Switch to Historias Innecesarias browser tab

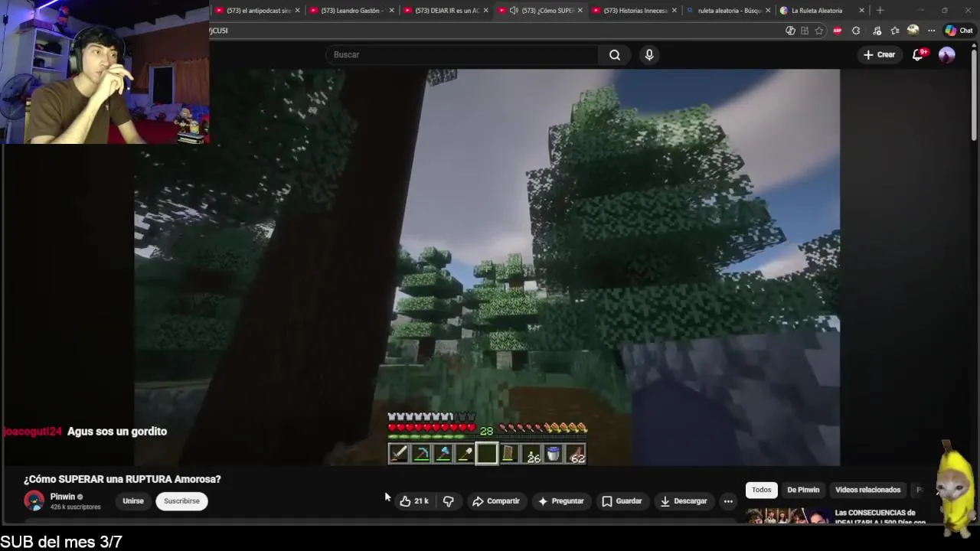pyautogui.click(x=635, y=11)
